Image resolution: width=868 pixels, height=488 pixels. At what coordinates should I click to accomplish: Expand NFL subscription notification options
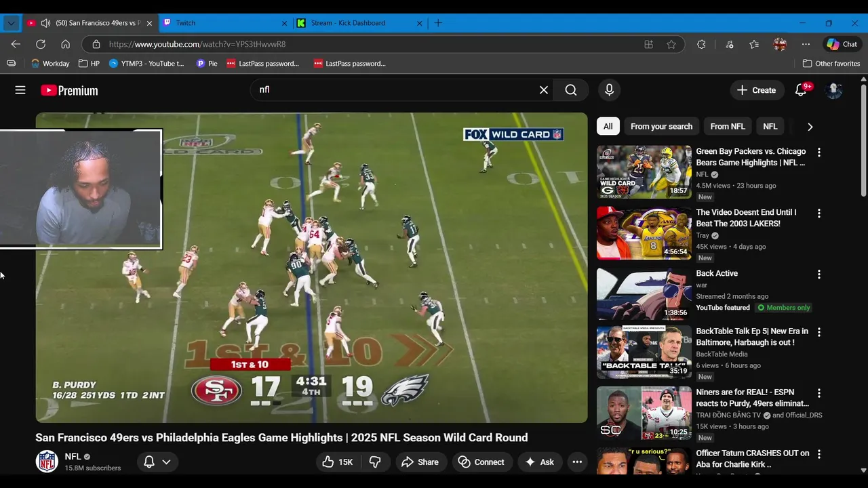[157, 462]
